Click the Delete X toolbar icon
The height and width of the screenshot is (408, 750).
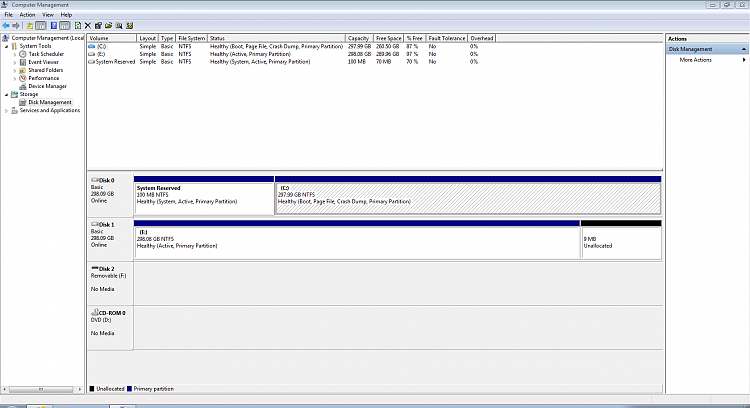(88, 26)
